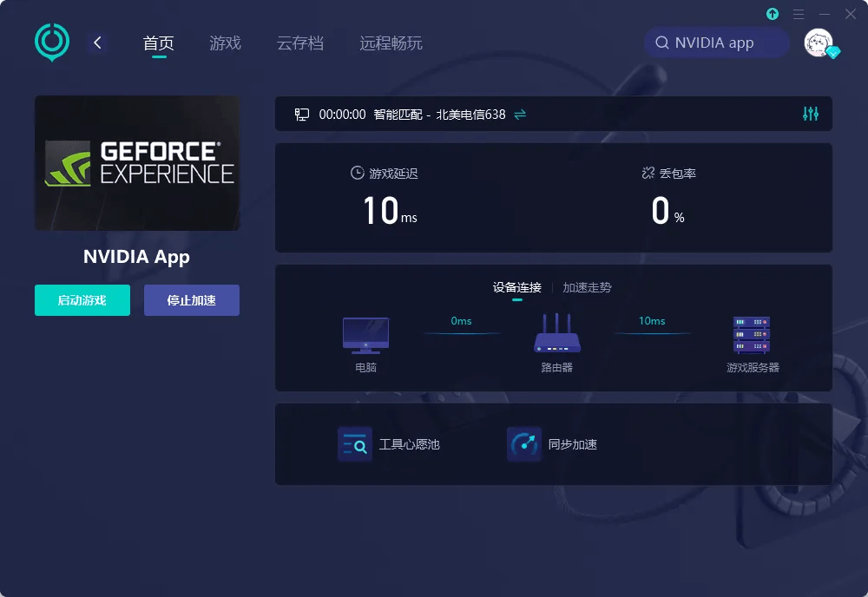Click the GeForce Experience game thumbnail

[x=137, y=163]
